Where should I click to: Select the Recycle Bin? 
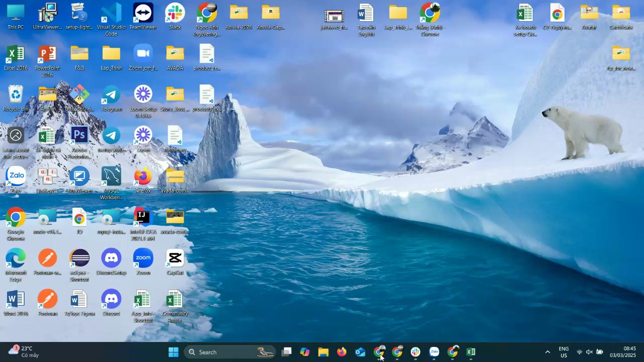(16, 99)
